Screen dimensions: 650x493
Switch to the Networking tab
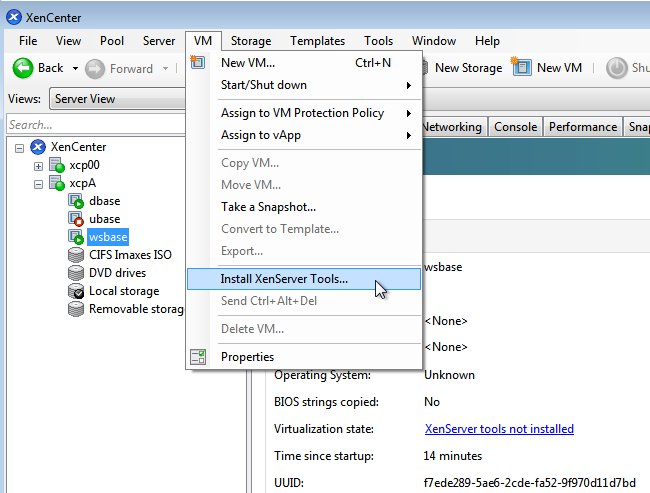pyautogui.click(x=454, y=126)
